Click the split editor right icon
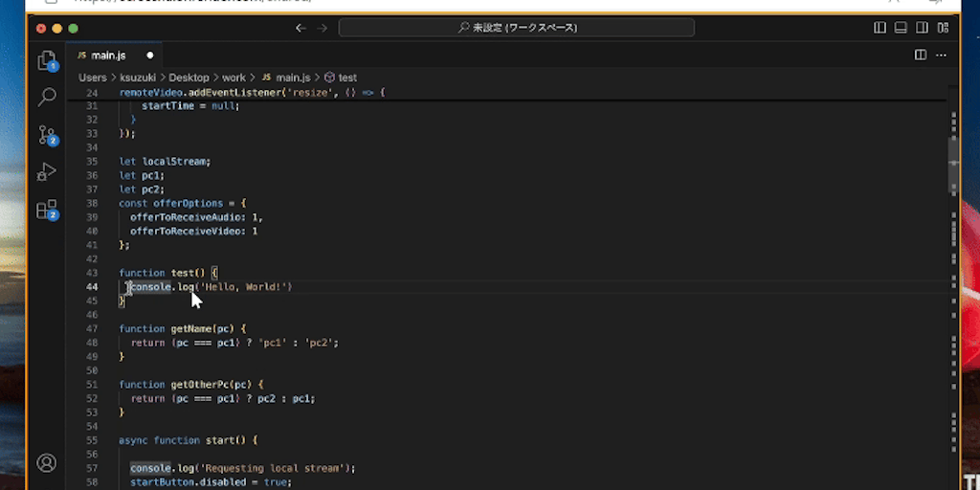 click(921, 56)
